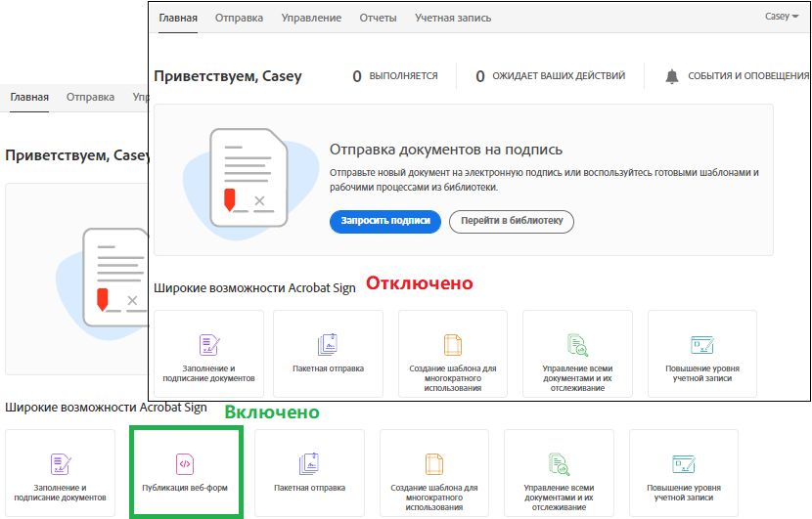The width and height of the screenshot is (812, 519).
Task: Switch to Главная tab in front window
Action: tap(178, 18)
